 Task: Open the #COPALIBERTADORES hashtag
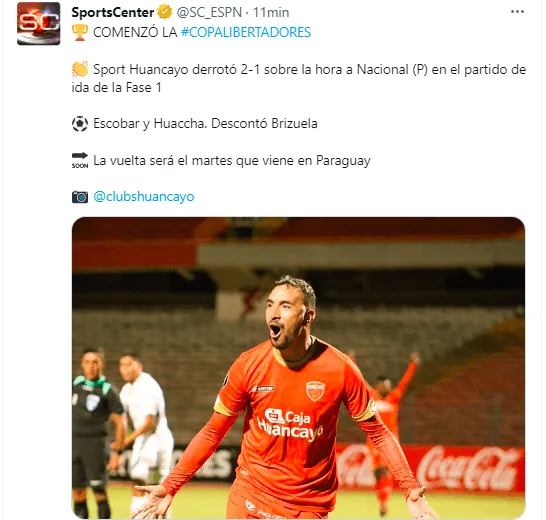click(x=246, y=32)
